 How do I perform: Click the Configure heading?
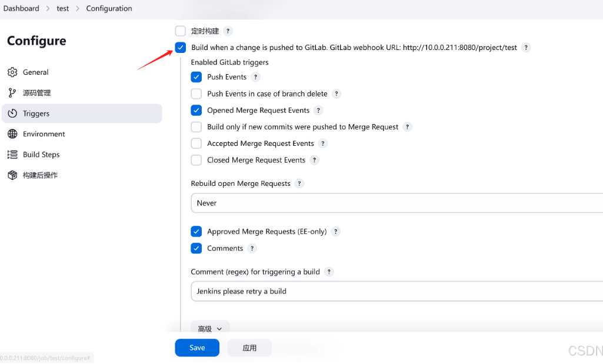coord(36,41)
